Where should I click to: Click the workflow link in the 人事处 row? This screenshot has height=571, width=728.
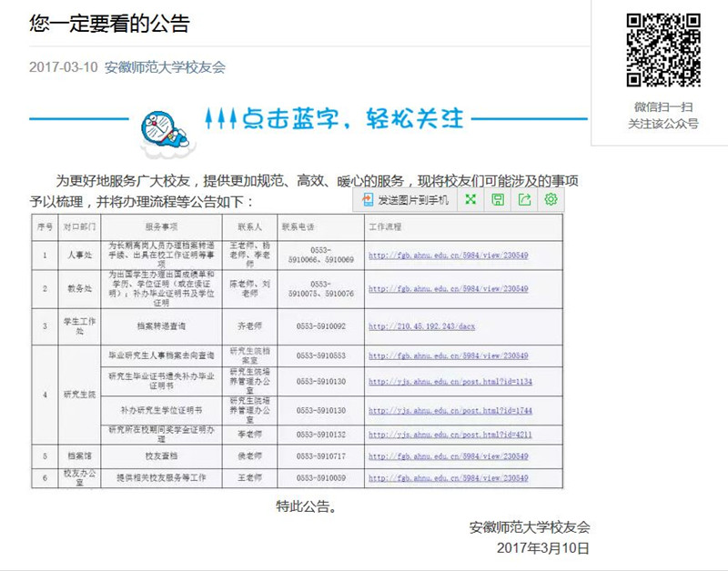(x=448, y=255)
